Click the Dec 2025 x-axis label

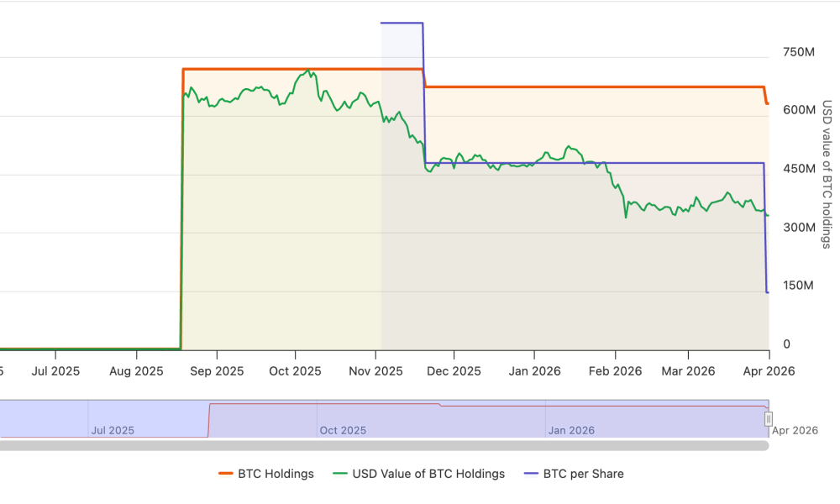[x=454, y=370]
